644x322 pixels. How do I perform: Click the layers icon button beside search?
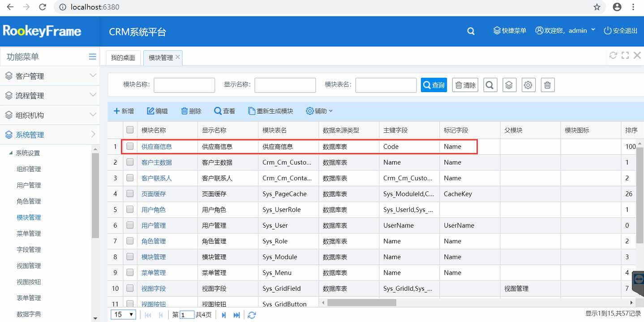509,85
